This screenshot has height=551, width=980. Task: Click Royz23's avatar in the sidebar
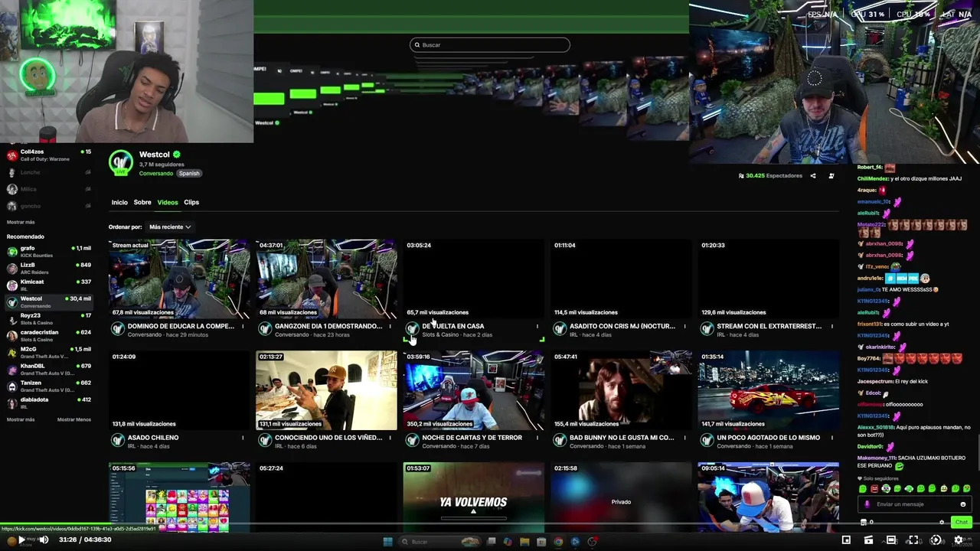[12, 319]
